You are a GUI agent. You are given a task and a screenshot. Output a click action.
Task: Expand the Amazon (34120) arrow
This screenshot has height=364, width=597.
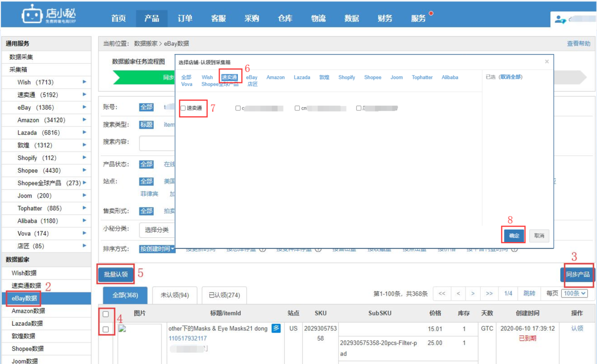[84, 120]
